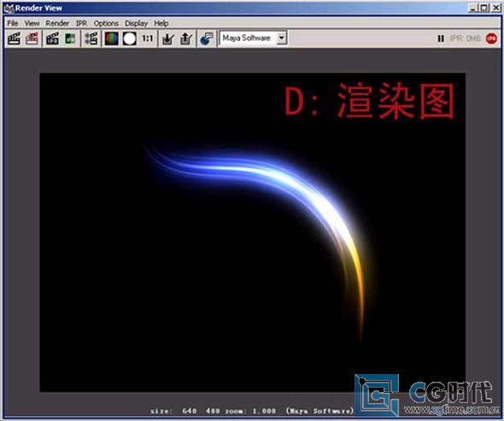Open the renderer dropdown arrow
This screenshot has height=421, width=504.
(x=282, y=38)
